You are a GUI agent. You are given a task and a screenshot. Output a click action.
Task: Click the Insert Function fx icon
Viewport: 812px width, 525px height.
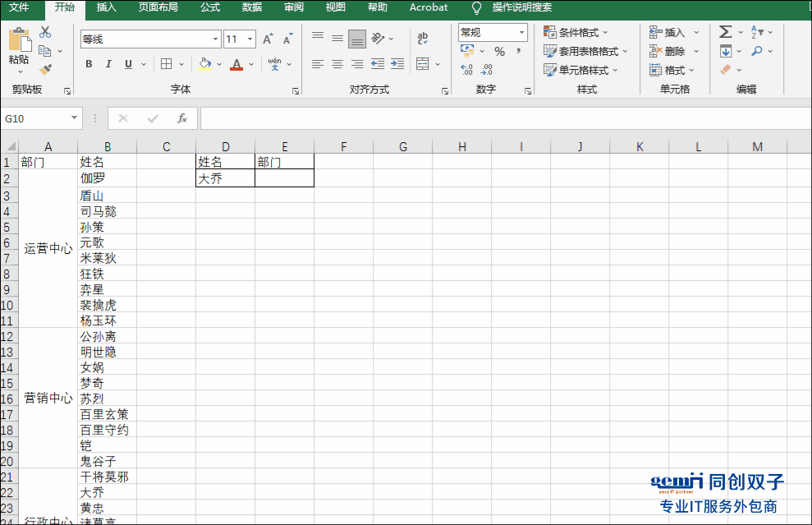coord(182,118)
